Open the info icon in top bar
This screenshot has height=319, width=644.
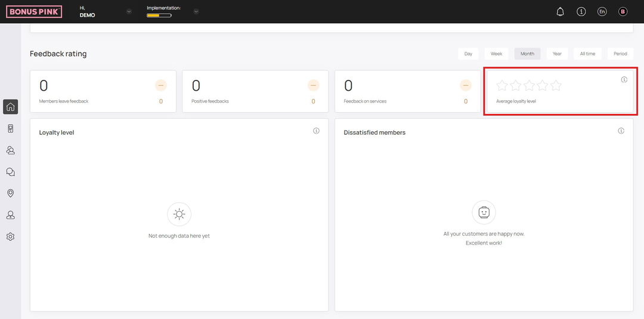(581, 11)
